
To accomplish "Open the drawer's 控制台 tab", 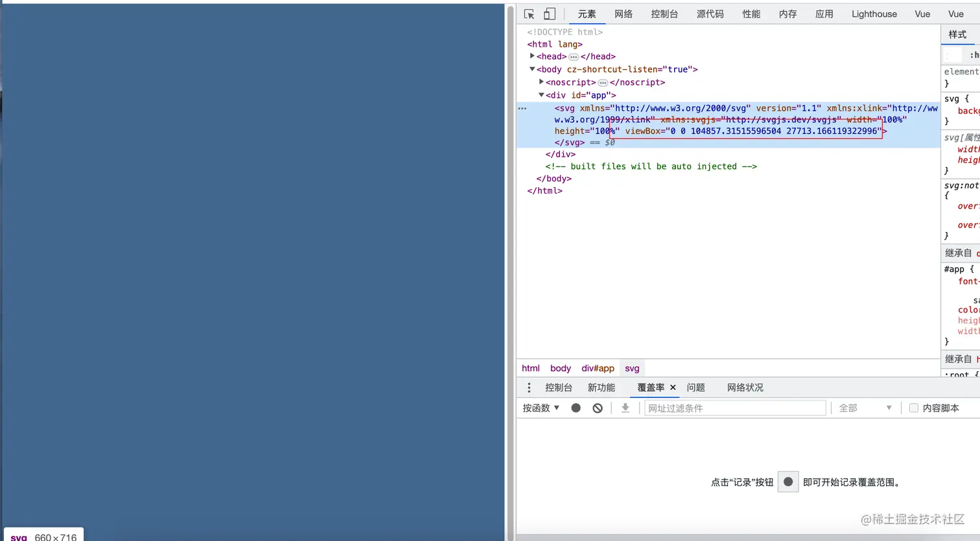I will click(559, 387).
